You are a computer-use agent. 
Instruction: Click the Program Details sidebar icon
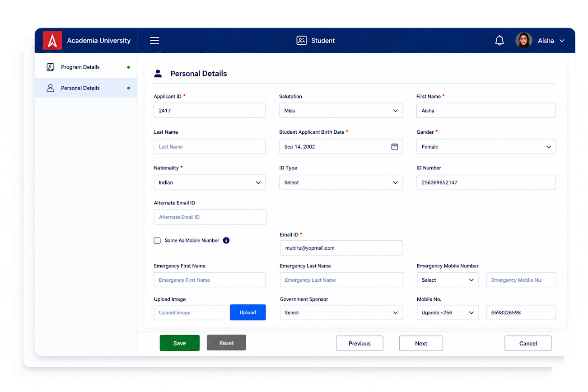pyautogui.click(x=51, y=67)
